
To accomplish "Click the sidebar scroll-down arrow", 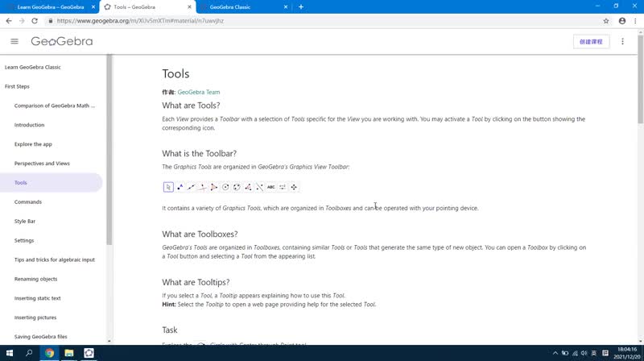I will [109, 341].
